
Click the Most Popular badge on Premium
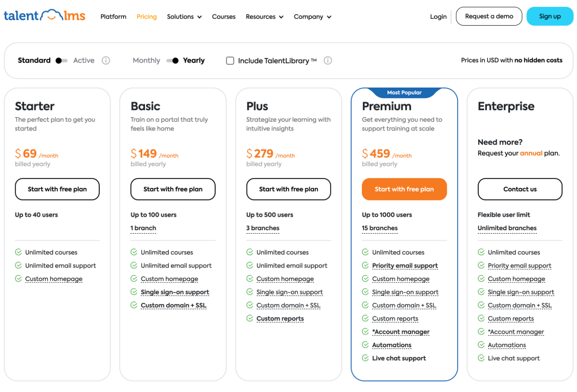pos(404,93)
